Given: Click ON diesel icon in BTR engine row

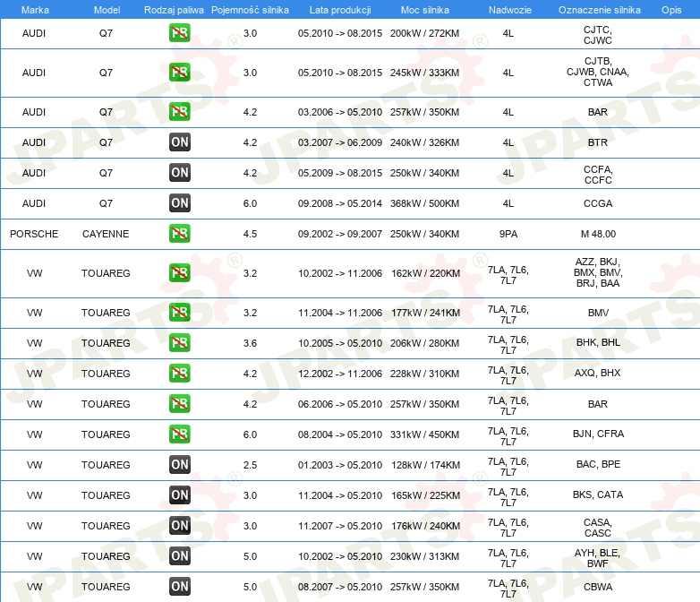Looking at the screenshot, I should pos(179,142).
